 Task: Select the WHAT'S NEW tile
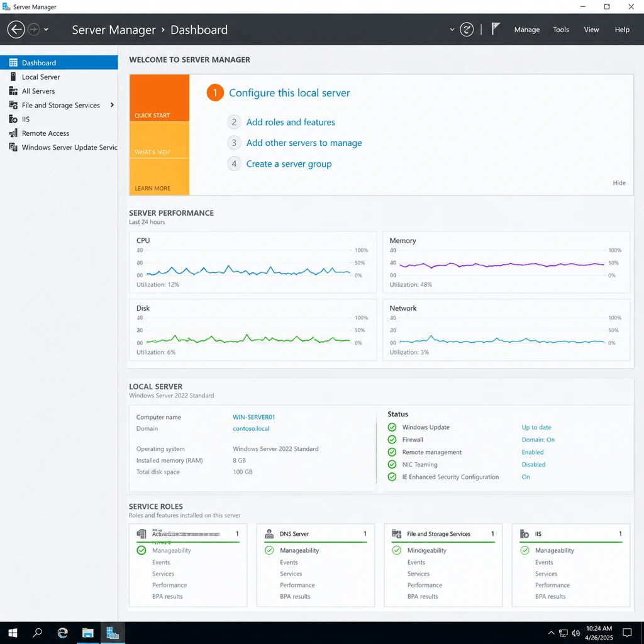(159, 140)
